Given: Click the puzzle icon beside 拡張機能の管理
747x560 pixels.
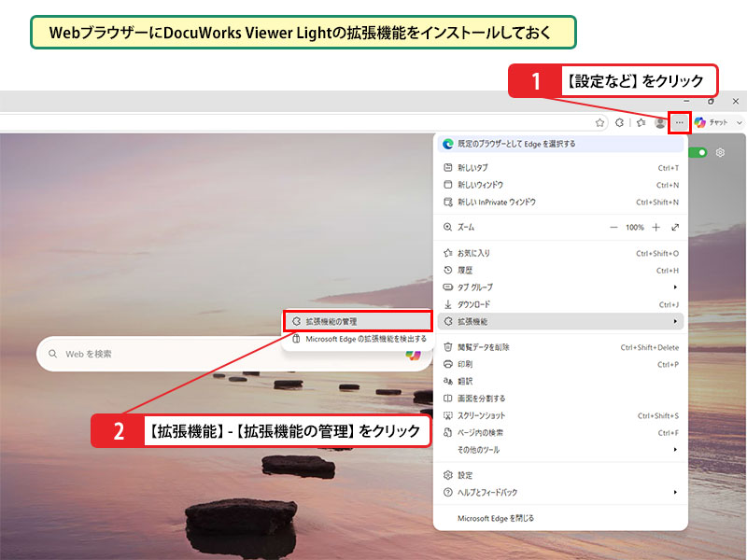Looking at the screenshot, I should tap(296, 321).
